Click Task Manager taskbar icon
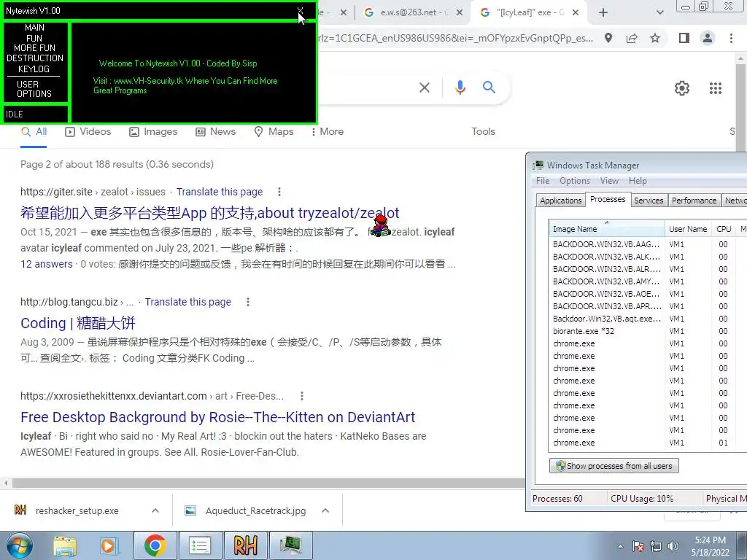Screen dimensions: 747x560 point(291,546)
